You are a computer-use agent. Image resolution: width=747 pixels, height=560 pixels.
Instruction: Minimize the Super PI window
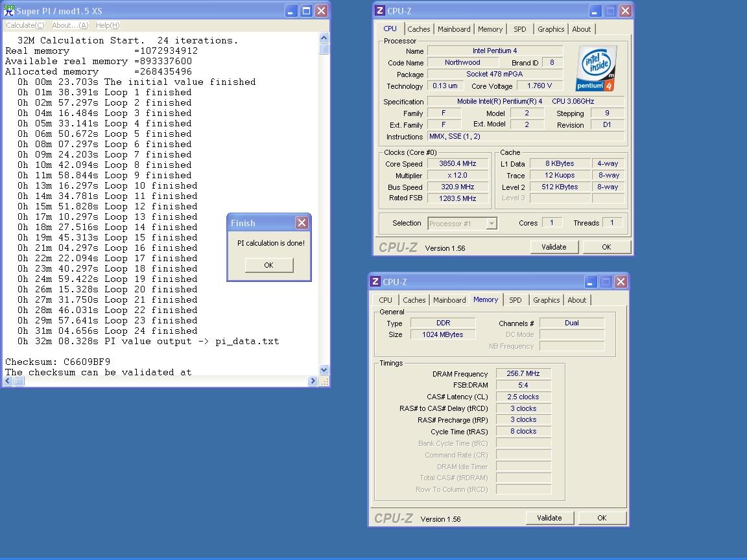coord(291,10)
